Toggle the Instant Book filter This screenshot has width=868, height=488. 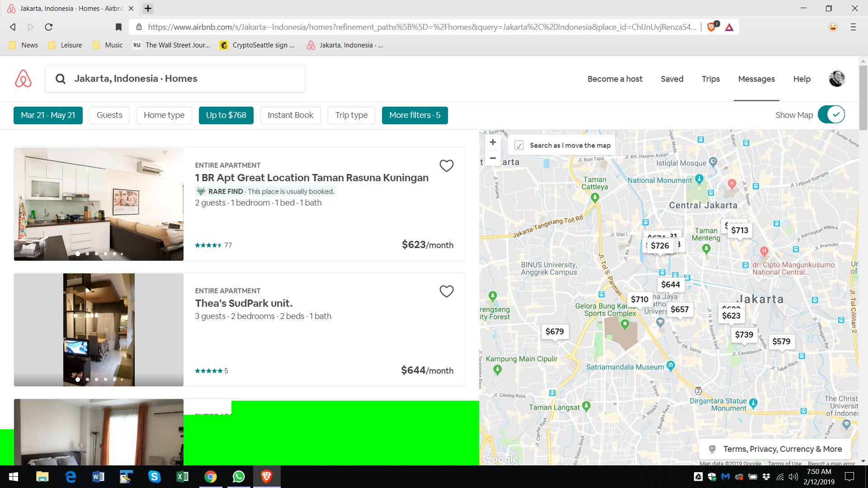click(x=290, y=115)
